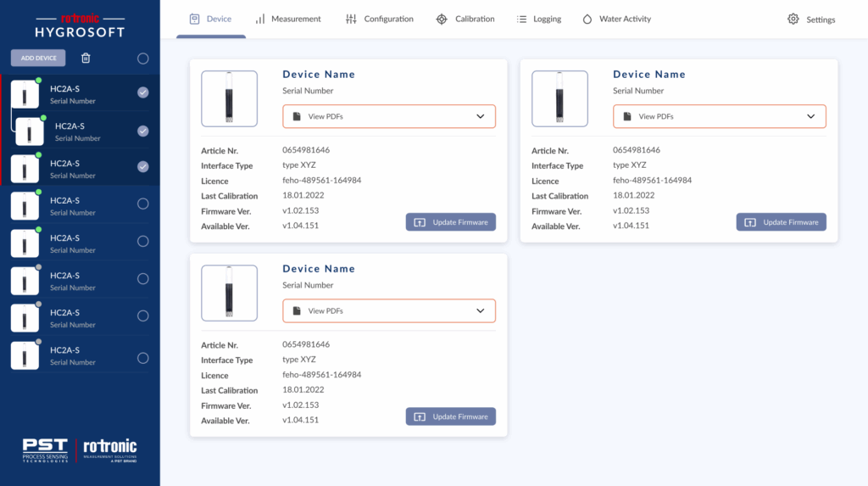
Task: Expand View PDFs in the bottom device card
Action: (x=389, y=311)
